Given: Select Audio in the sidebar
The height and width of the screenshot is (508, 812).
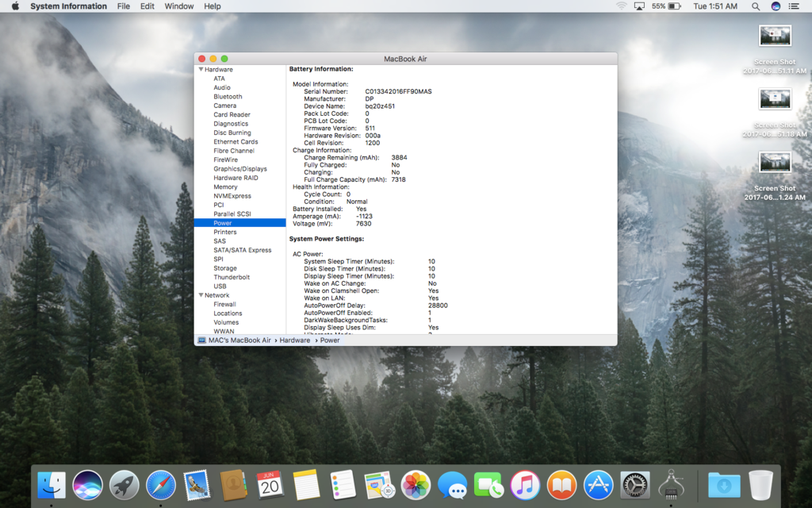Looking at the screenshot, I should 222,87.
